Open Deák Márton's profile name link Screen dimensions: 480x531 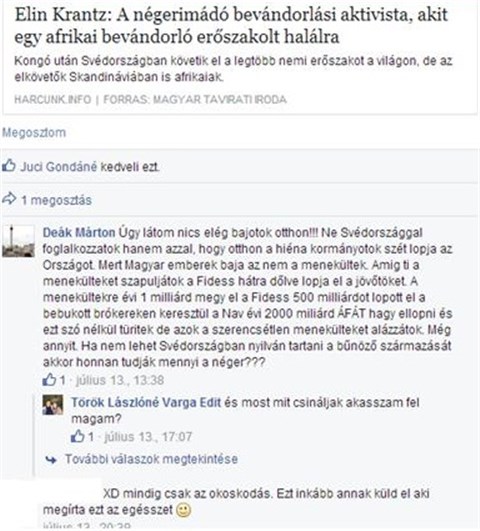[x=79, y=233]
